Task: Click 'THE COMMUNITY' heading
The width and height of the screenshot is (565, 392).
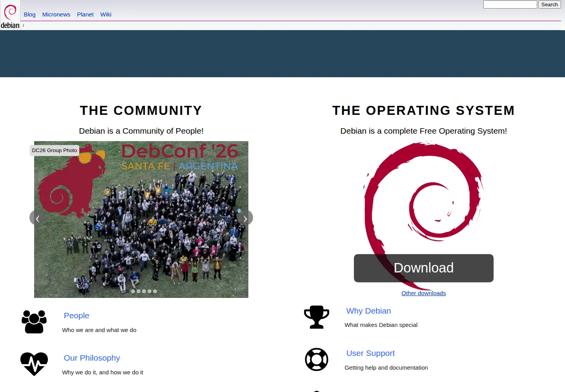Action: [x=141, y=111]
